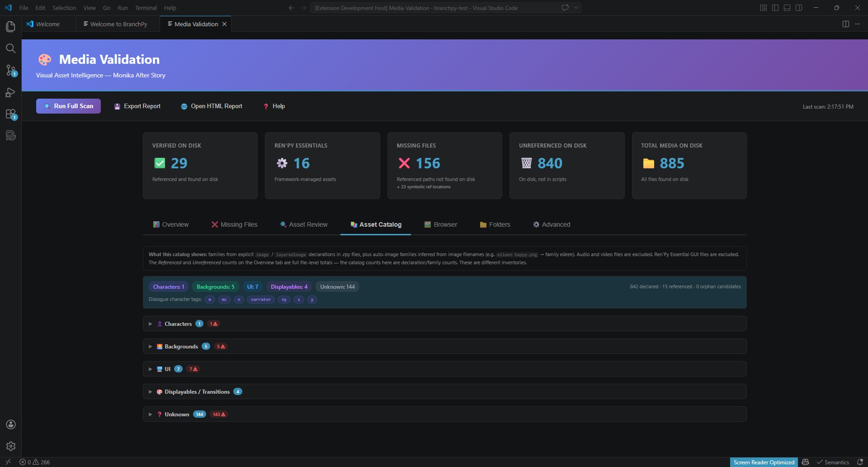Screen dimensions: 868x467
Task: Toggle the Unknown: 144 filter chip
Action: coord(337,286)
